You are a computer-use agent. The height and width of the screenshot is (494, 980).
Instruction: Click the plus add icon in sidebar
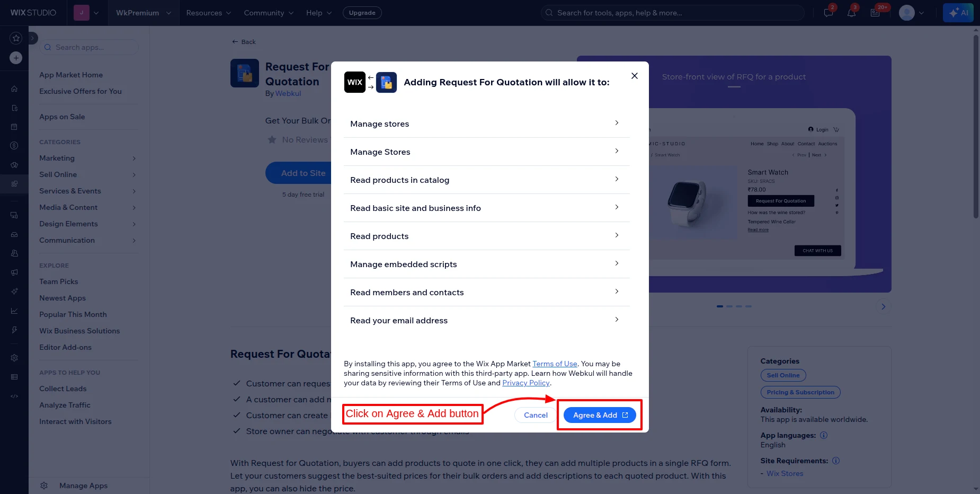(x=16, y=58)
